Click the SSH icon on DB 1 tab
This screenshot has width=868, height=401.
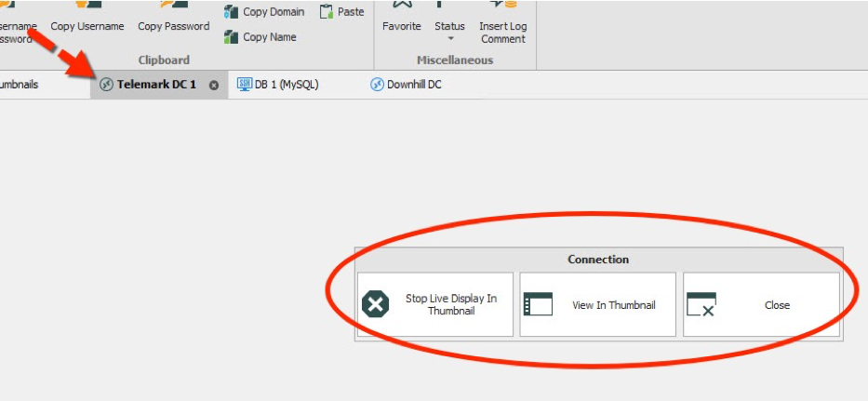[x=245, y=85]
